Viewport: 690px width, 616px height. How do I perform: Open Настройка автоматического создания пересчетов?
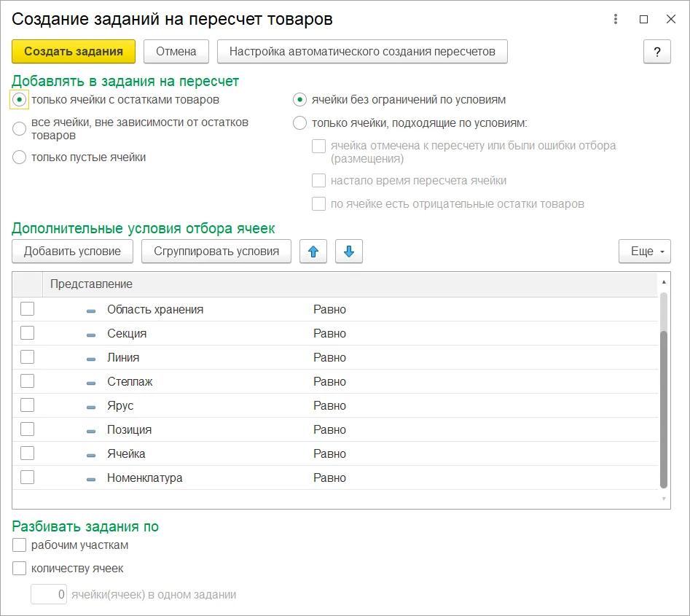(x=362, y=52)
